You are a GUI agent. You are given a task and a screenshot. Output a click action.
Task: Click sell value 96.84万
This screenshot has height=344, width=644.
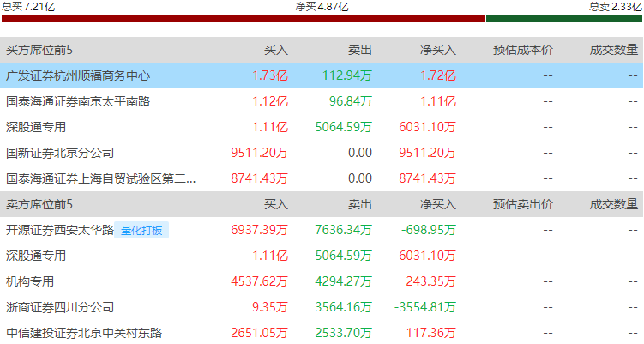point(351,101)
